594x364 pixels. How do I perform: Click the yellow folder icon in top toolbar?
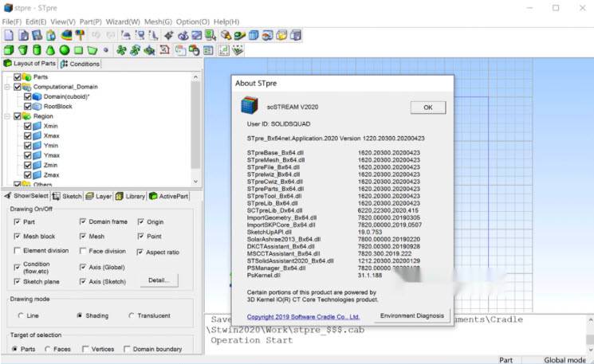[281, 35]
